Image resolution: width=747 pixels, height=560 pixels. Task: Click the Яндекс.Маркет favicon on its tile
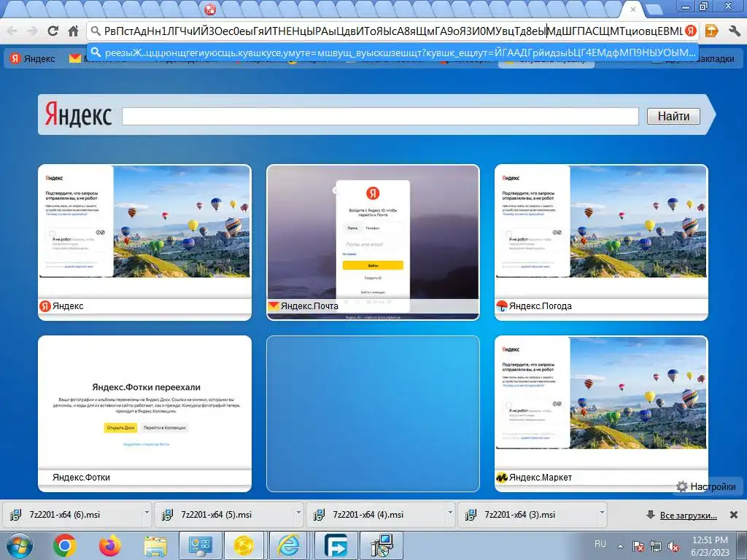[502, 477]
